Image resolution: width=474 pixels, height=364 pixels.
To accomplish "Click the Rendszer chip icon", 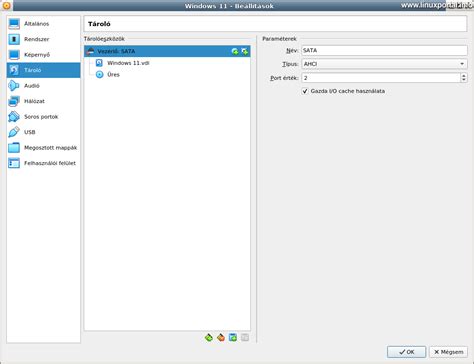I will [14, 39].
